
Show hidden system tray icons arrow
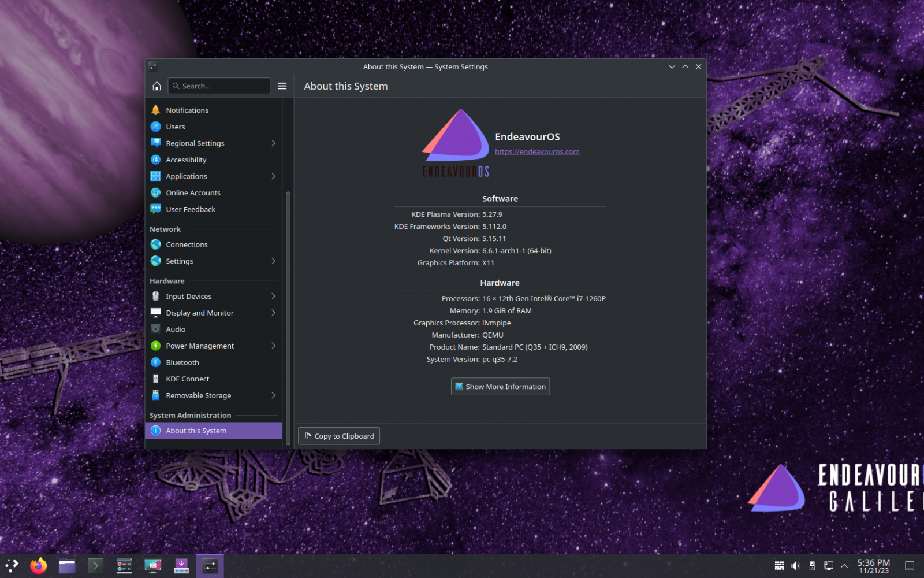[x=844, y=566]
